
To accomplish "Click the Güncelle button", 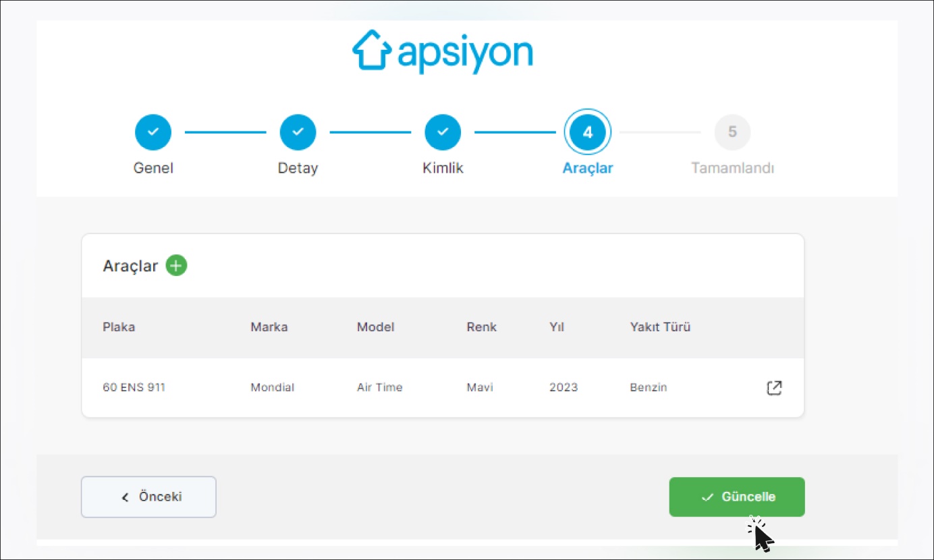I will pyautogui.click(x=737, y=497).
